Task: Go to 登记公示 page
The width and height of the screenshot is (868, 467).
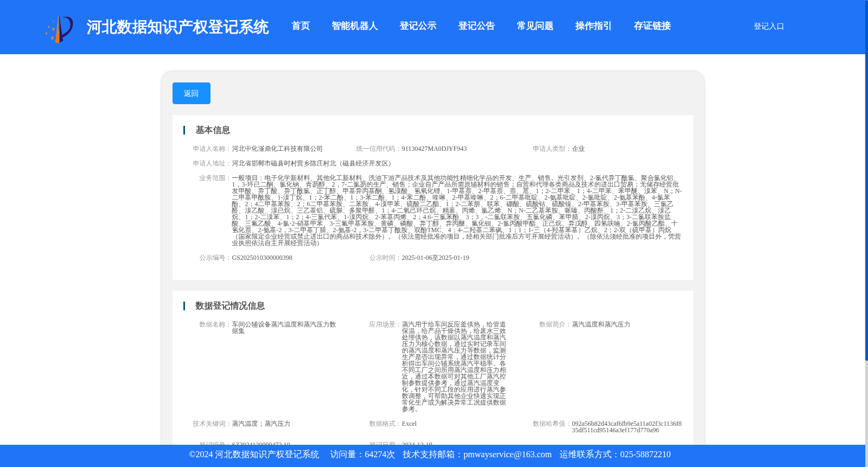Action: pyautogui.click(x=418, y=26)
